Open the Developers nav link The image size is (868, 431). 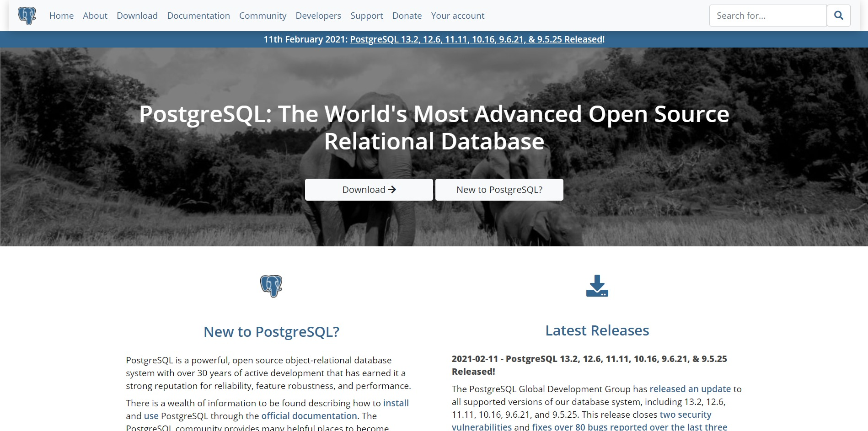[x=318, y=16]
